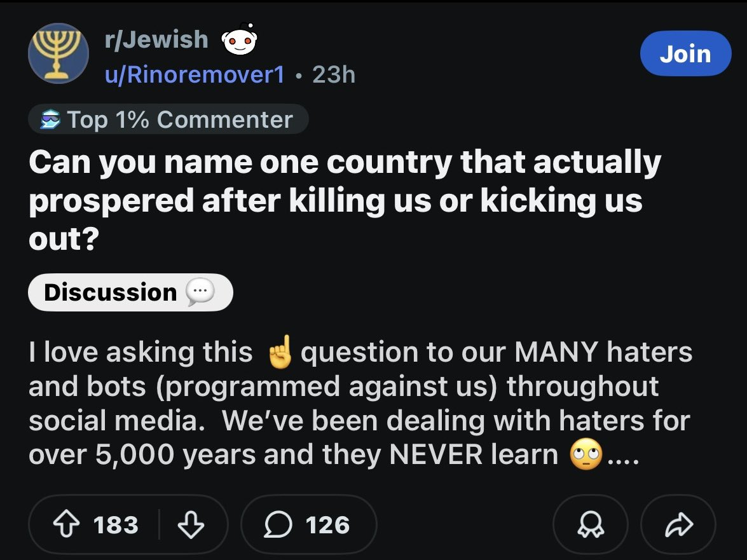Open the post by its title

tap(343, 201)
